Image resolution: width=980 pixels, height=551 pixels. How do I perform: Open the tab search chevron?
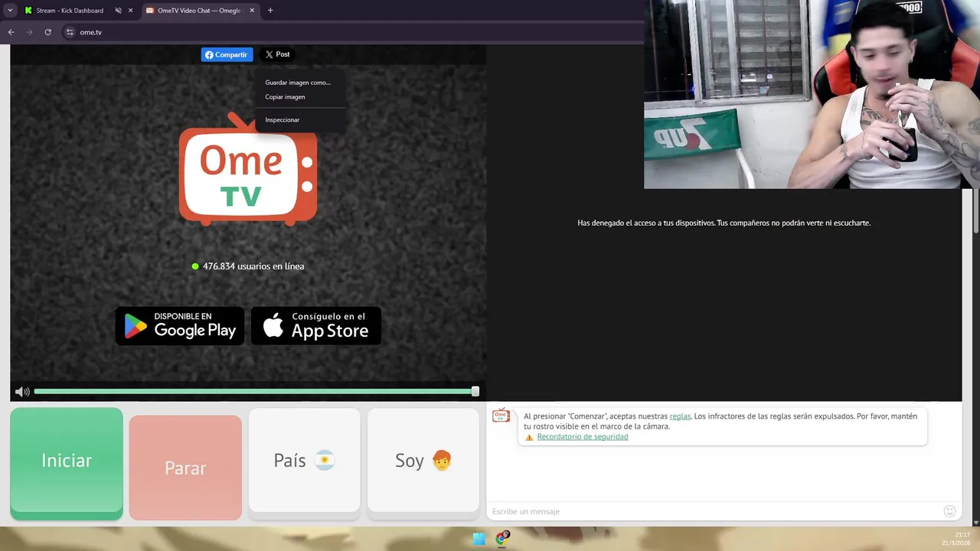click(10, 11)
